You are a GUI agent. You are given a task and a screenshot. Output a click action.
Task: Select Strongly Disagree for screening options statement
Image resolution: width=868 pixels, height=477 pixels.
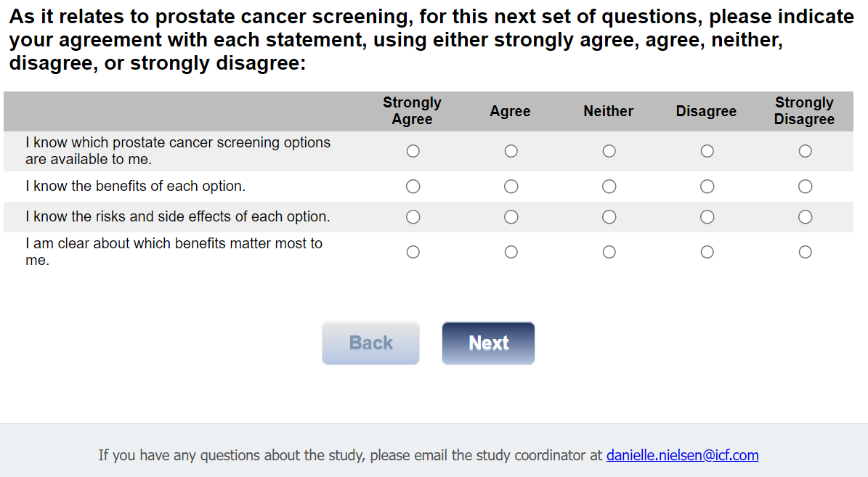tap(805, 151)
